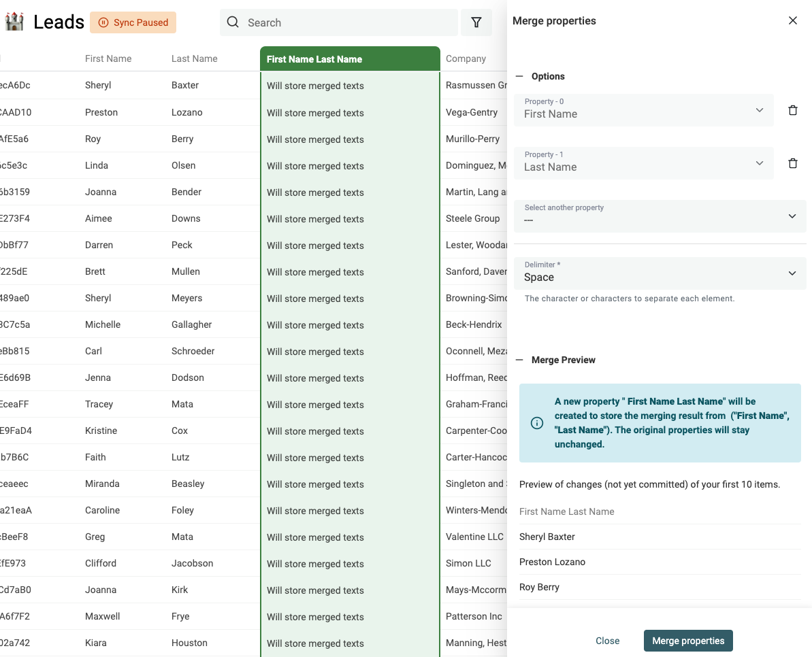Click the Last Name column header
This screenshot has height=657, width=812.
[195, 58]
